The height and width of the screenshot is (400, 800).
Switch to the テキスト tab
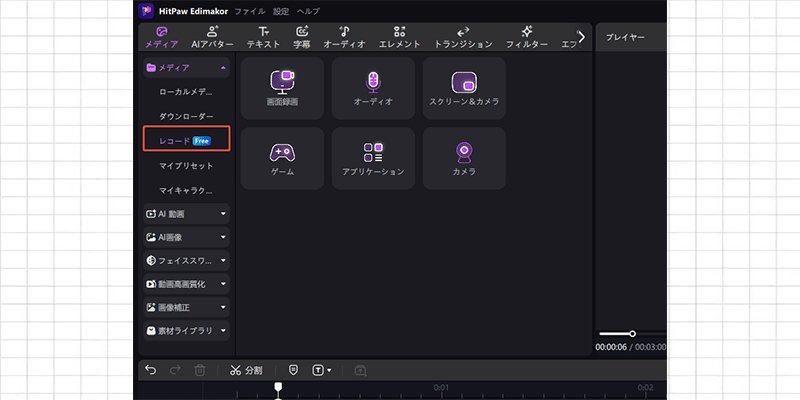point(263,38)
